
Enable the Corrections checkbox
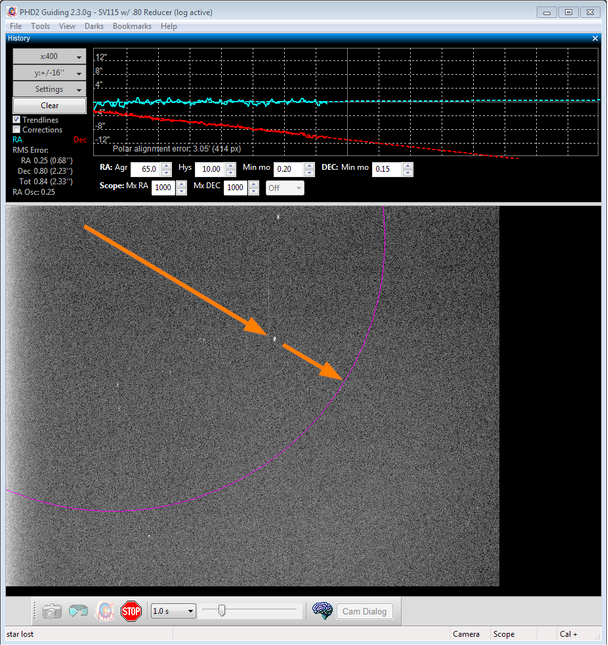[x=16, y=130]
